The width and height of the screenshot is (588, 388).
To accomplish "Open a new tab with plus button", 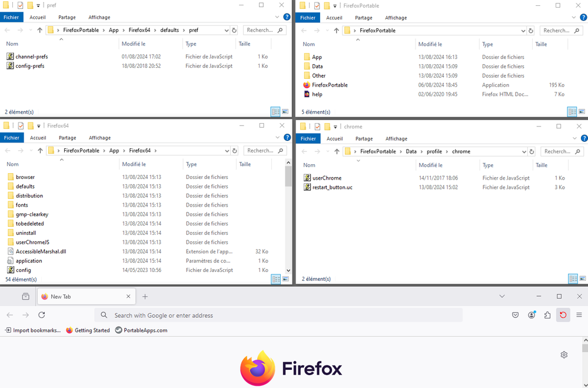I will point(145,296).
